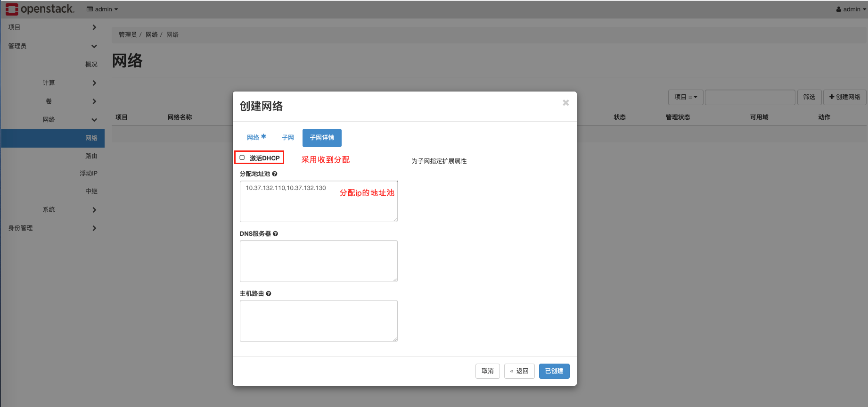Click the help icon beside DNS服务器
This screenshot has width=868, height=407.
276,233
